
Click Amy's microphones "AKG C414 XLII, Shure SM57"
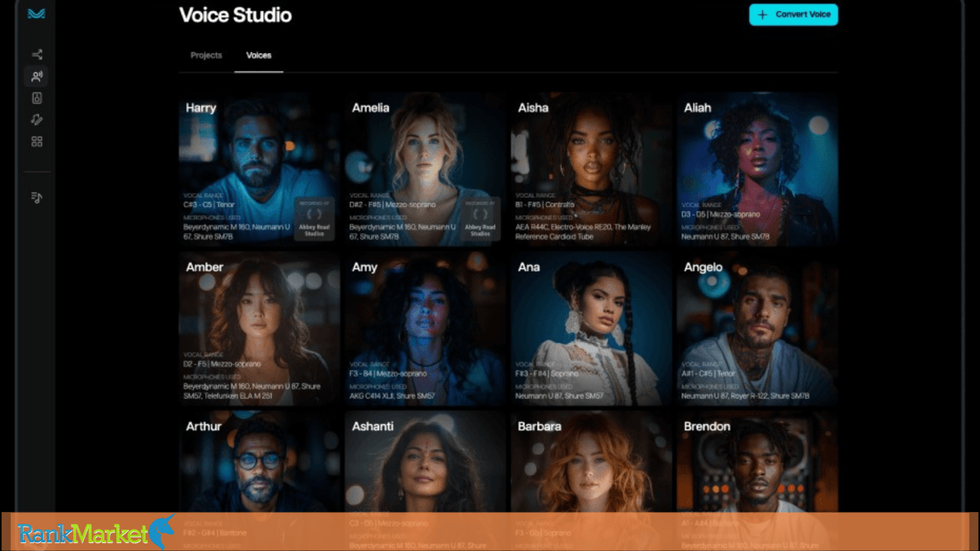392,395
